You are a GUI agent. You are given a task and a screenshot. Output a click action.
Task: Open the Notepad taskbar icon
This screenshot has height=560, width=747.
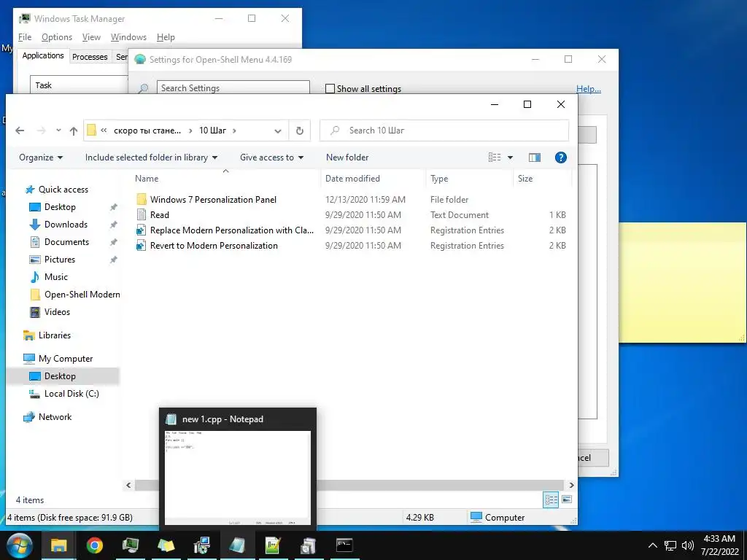[x=237, y=545]
